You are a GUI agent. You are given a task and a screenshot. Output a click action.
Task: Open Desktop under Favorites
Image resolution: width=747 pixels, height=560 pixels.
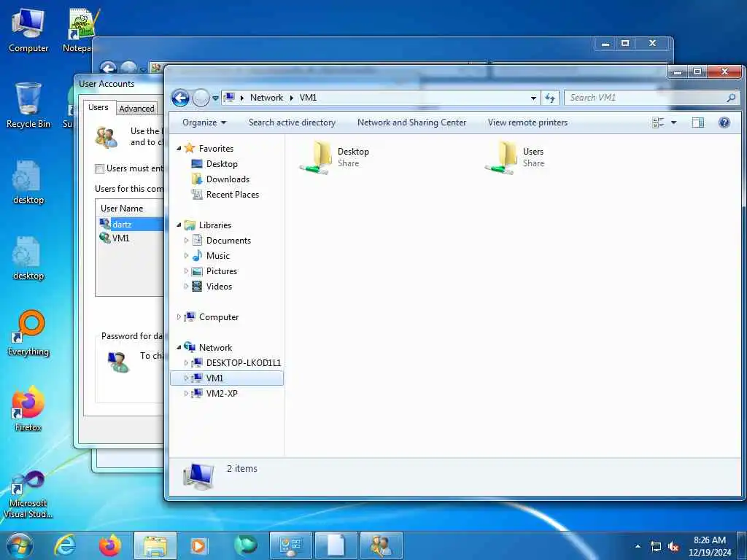pyautogui.click(x=222, y=164)
